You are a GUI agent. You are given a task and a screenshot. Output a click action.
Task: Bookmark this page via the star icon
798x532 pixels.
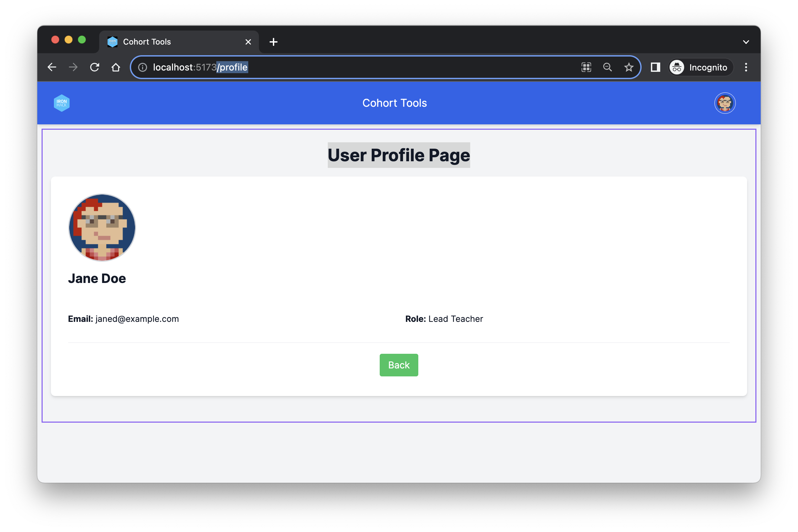point(629,67)
